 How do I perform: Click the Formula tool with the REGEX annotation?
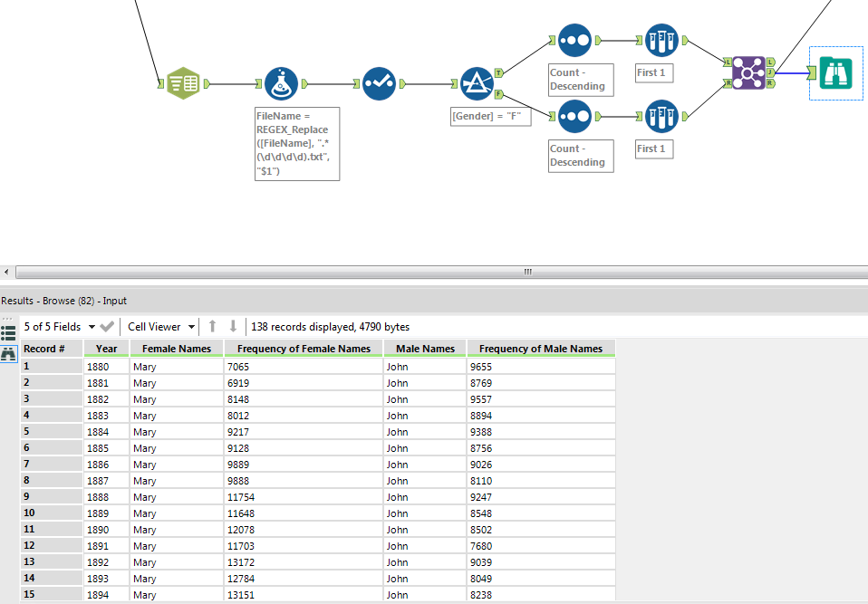(283, 83)
